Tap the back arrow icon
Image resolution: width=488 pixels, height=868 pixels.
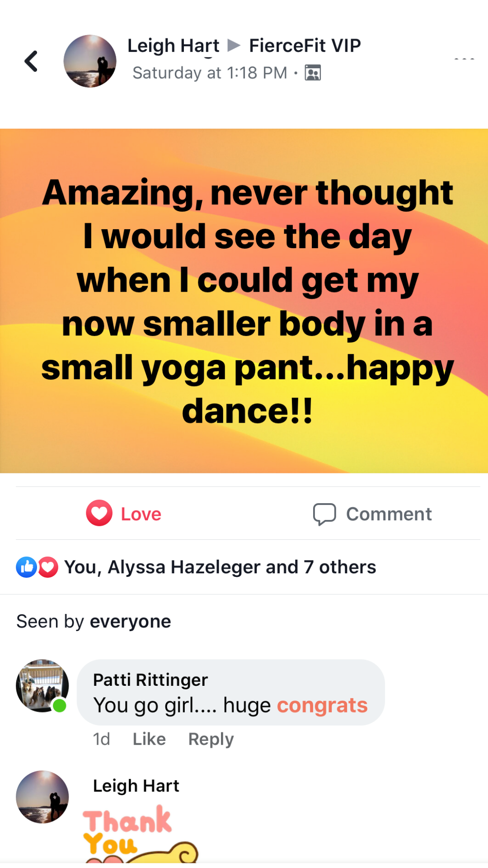(x=31, y=61)
